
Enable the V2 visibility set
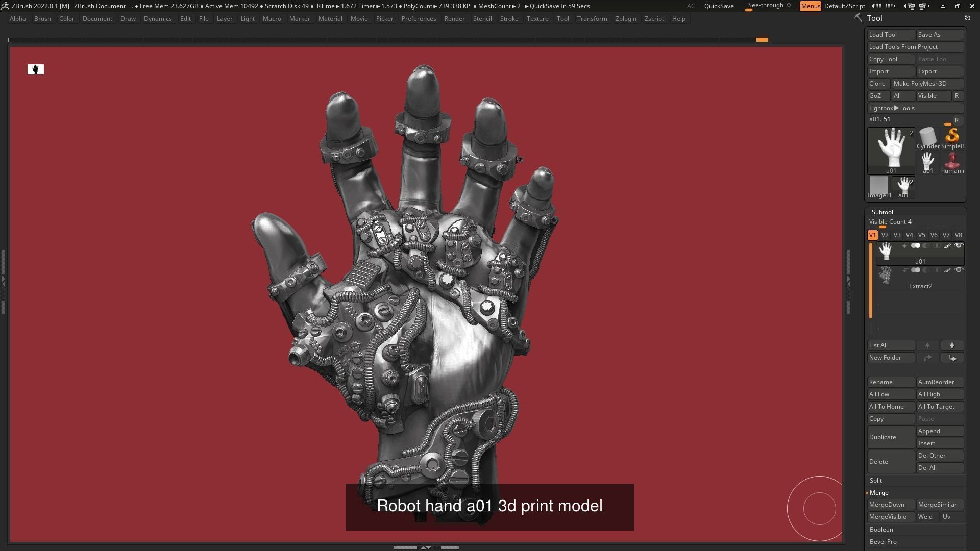(885, 235)
